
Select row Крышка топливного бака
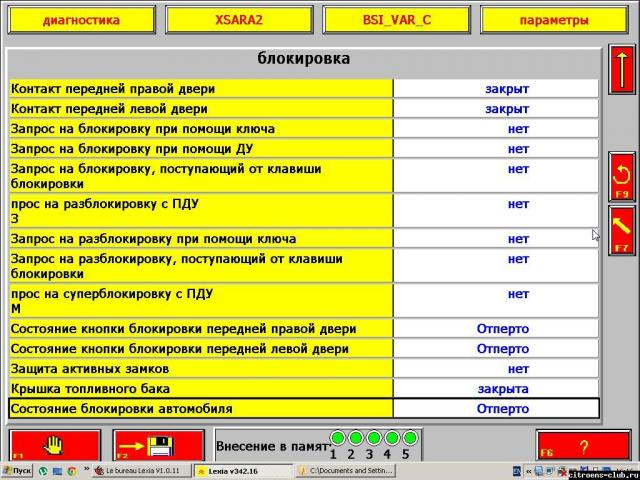tap(304, 389)
